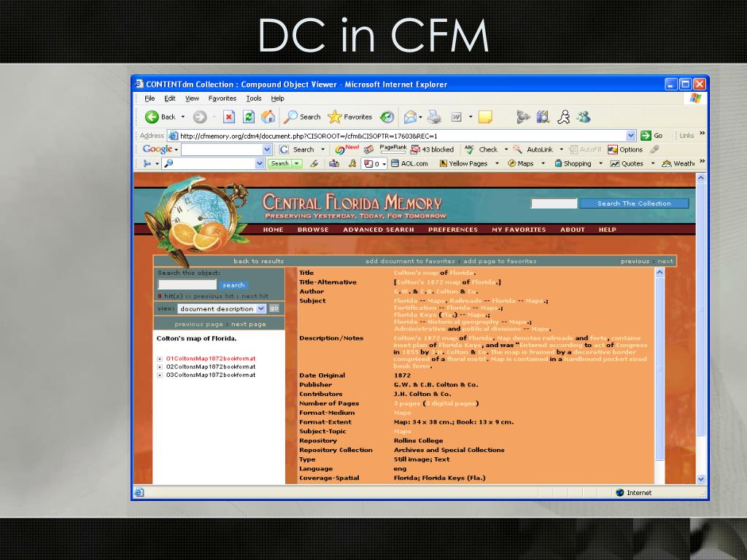Open Google toolbar Options
This screenshot has width=747, height=560.
pos(625,149)
